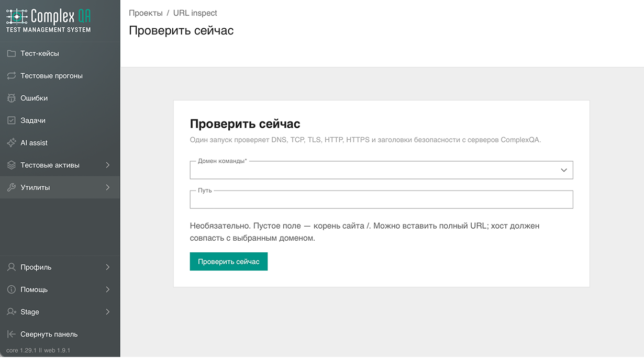
Task: Click inside the Домен команды select field
Action: 382,170
